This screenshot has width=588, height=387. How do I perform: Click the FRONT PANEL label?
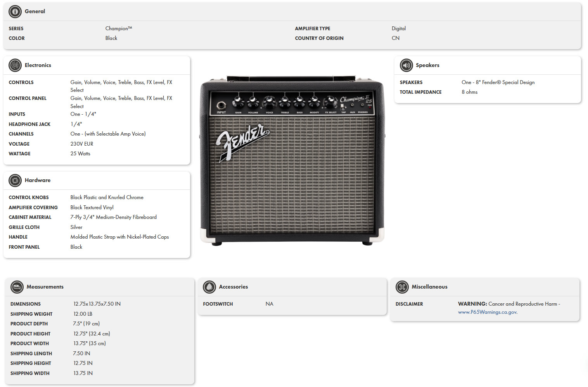(x=24, y=247)
